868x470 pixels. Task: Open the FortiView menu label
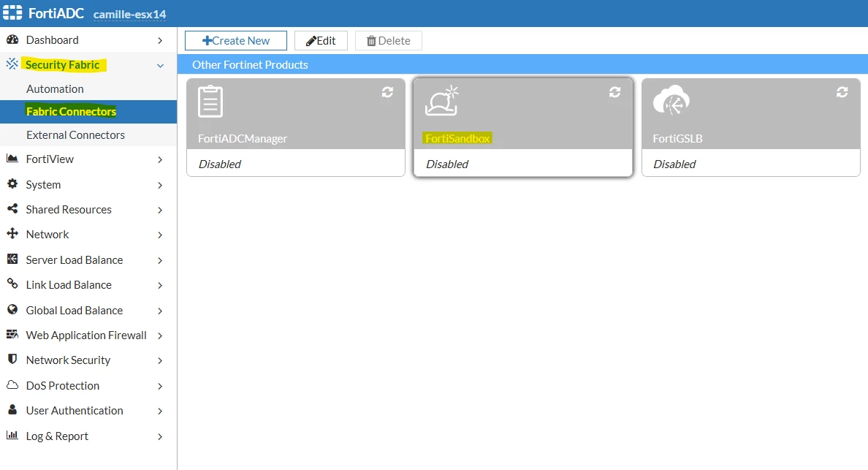50,159
